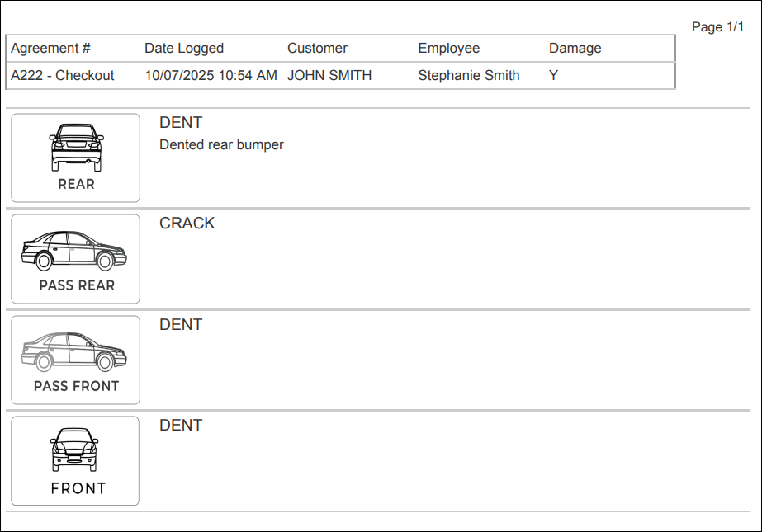Click the 'Date Logged' column header
Image resolution: width=762 pixels, height=532 pixels.
[x=184, y=49]
